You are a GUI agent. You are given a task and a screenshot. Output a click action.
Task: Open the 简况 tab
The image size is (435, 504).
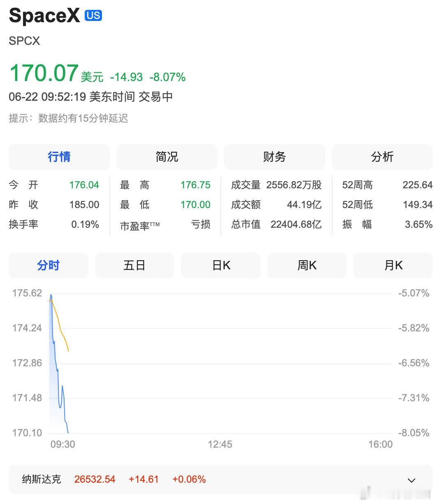click(167, 157)
